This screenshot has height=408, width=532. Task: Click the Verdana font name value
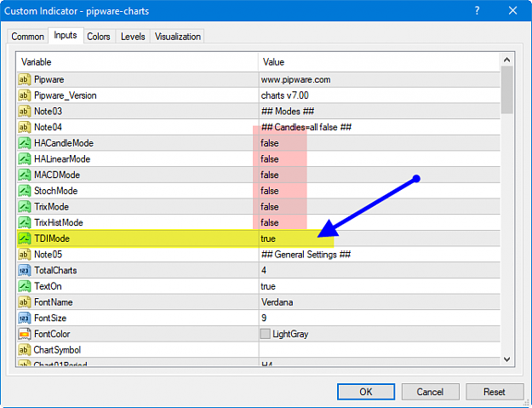click(277, 302)
